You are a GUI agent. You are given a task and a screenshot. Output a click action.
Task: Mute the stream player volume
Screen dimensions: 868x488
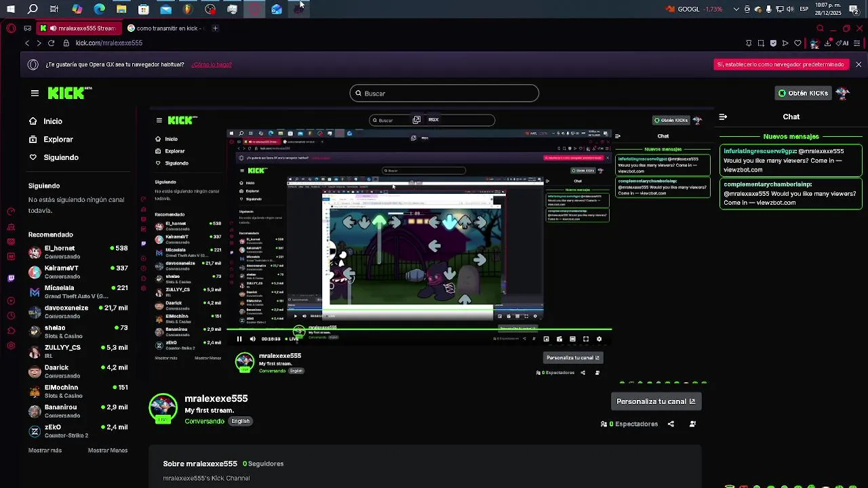pos(252,339)
